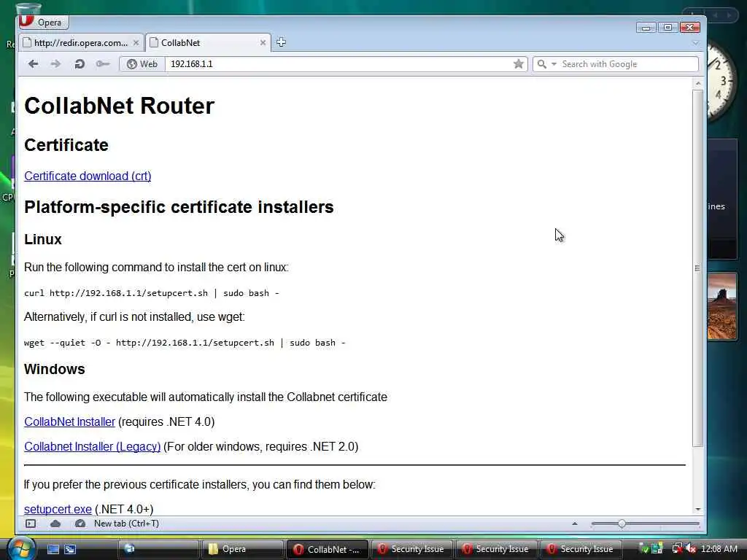Click Show Desktop in quick launch
This screenshot has width=747, height=560.
pos(53,549)
